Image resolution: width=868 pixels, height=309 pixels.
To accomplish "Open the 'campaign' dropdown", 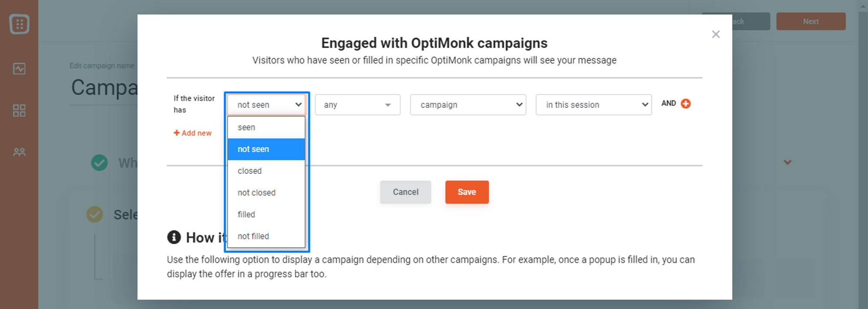I will click(468, 105).
